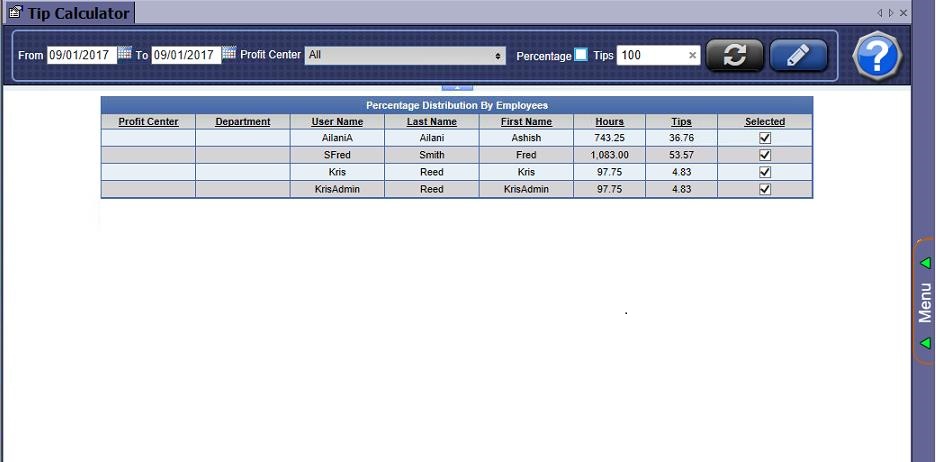Expand the side Menu panel
936x462 pixels.
click(925, 303)
